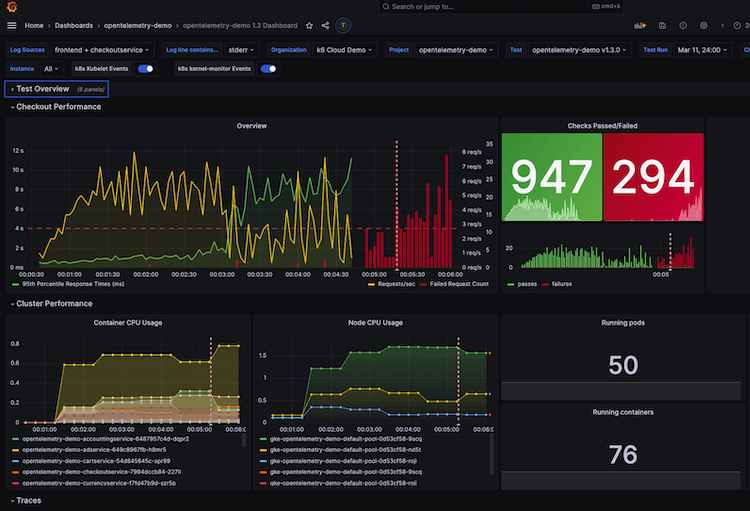Open the Home breadcrumb link
This screenshot has width=750, height=511.
[34, 25]
